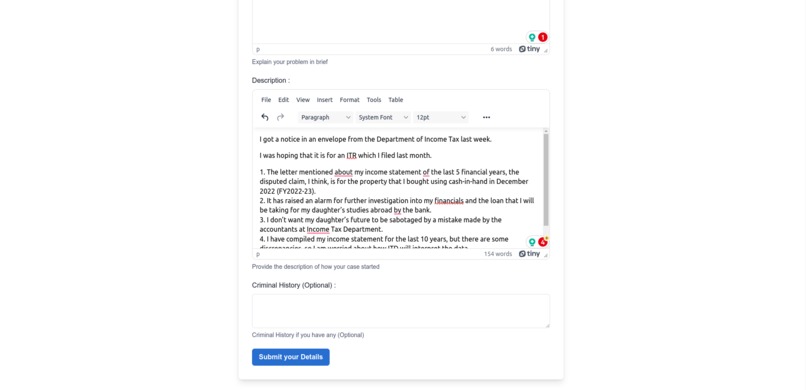Click the 154 words counter
The height and width of the screenshot is (390, 806).
coord(498,254)
